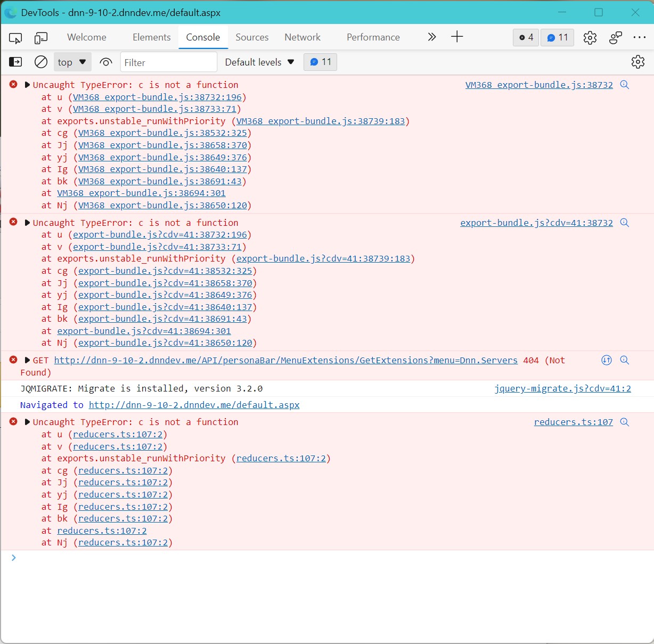Select the inspect element tool
Viewport: 654px width, 644px height.
[x=15, y=38]
